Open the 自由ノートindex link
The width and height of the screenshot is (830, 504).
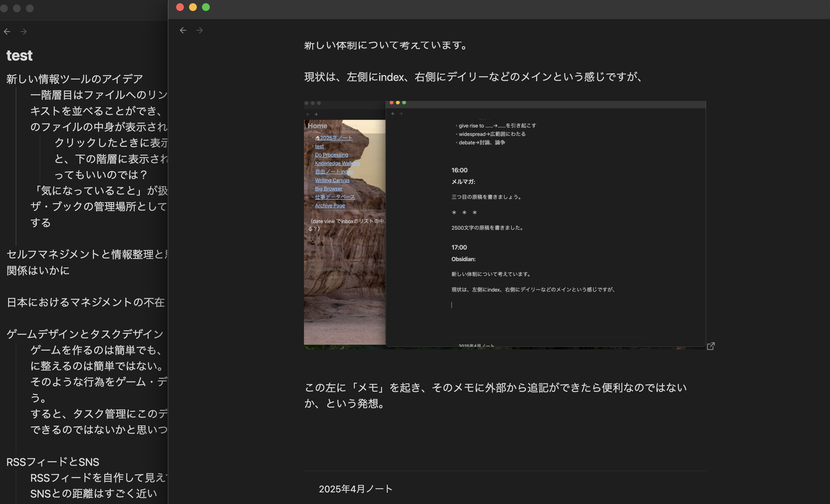coord(334,171)
